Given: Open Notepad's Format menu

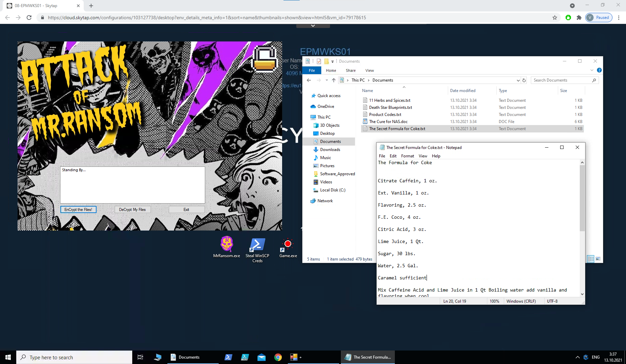Looking at the screenshot, I should click(x=407, y=156).
